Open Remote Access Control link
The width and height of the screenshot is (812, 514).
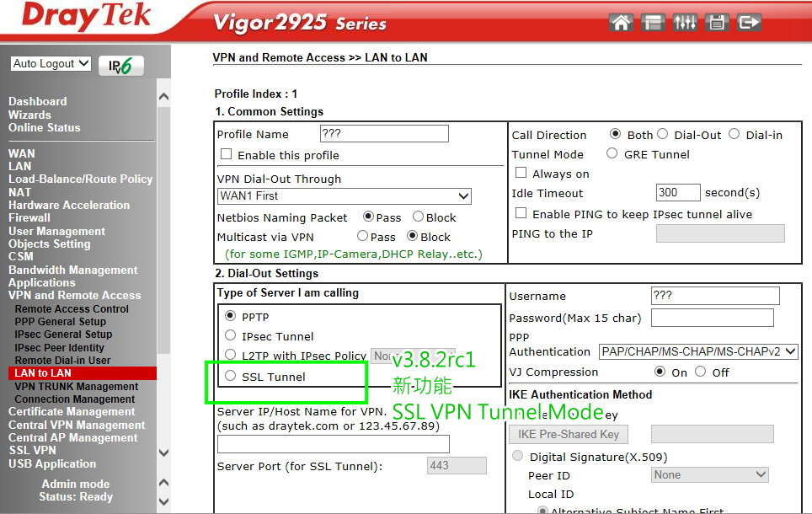(x=72, y=308)
